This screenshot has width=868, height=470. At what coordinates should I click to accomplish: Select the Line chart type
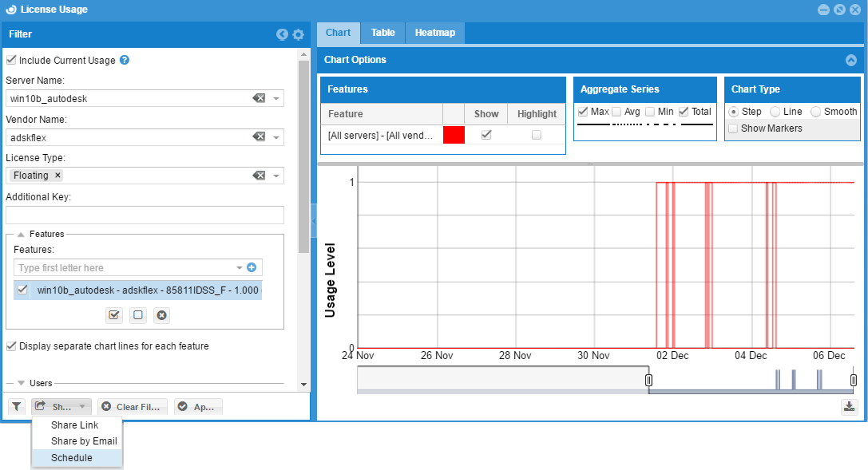coord(775,112)
